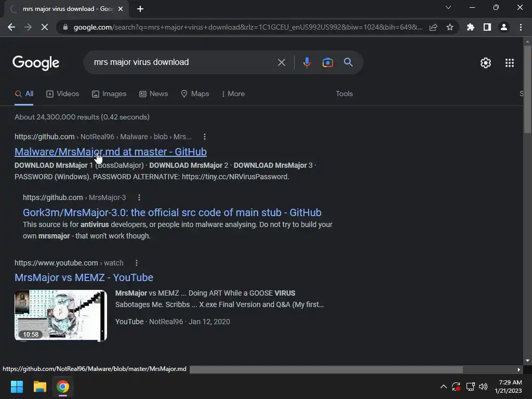Click the scroll right arrow
532x399 pixels.
(518, 369)
